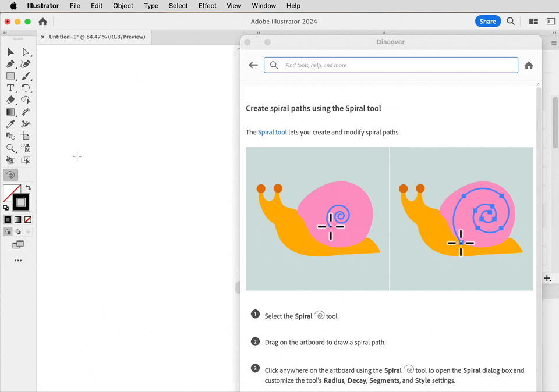Reset to default fill and stroke

6,208
